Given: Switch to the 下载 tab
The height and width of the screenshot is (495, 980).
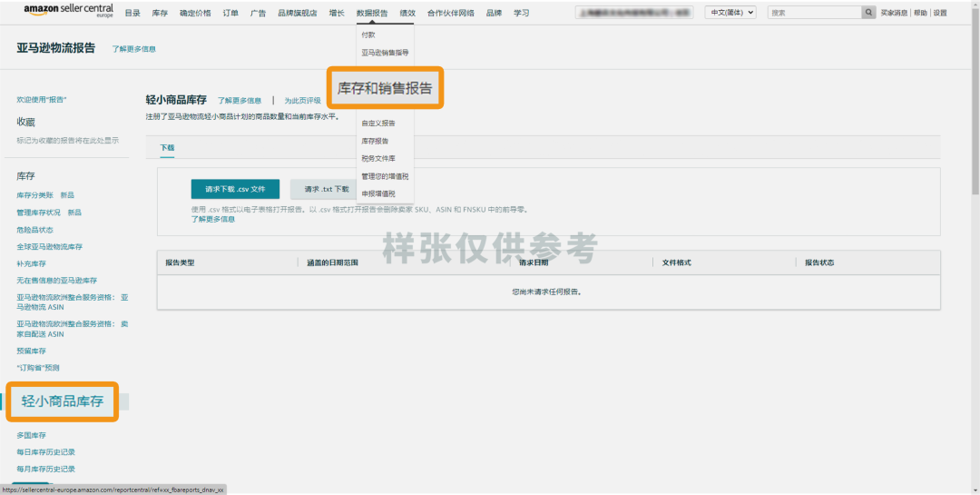Looking at the screenshot, I should (x=167, y=148).
